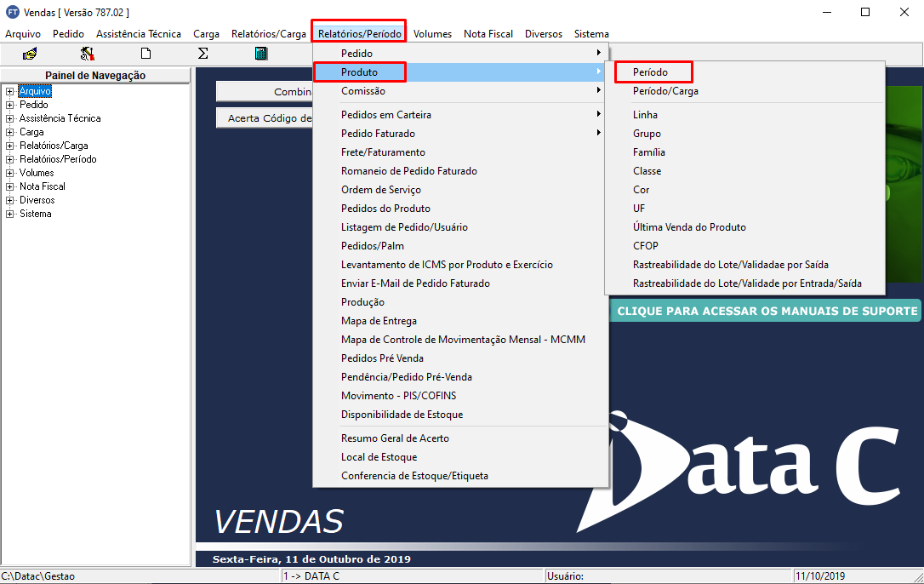Open the Pedido menu in menu bar
This screenshot has width=924, height=584.
(x=68, y=33)
